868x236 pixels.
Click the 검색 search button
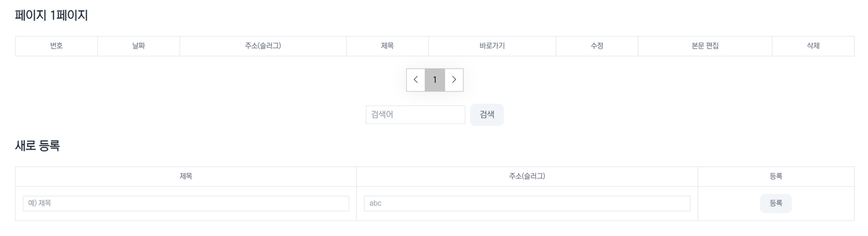[487, 114]
